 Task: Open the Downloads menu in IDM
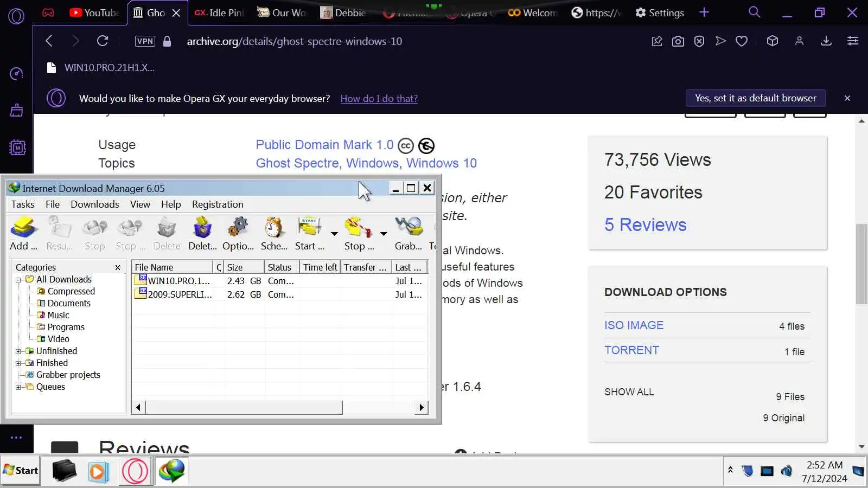tap(95, 204)
